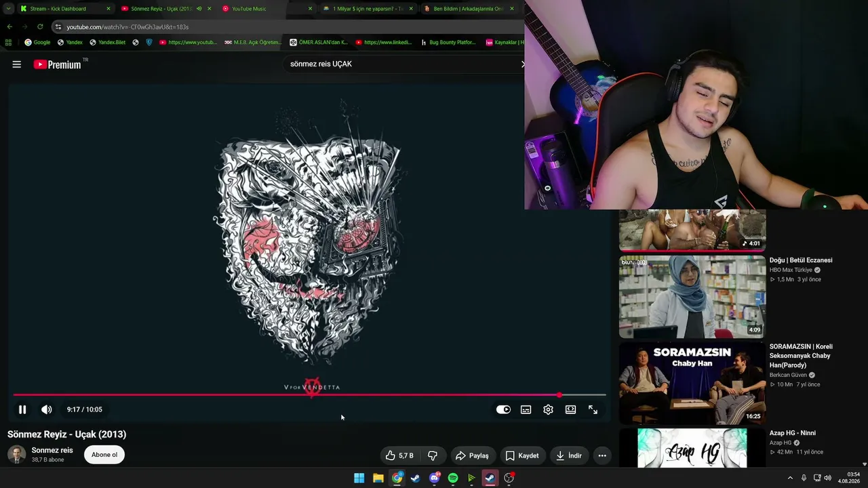Turn on subtitles in the player
Image resolution: width=868 pixels, height=488 pixels.
click(x=526, y=409)
